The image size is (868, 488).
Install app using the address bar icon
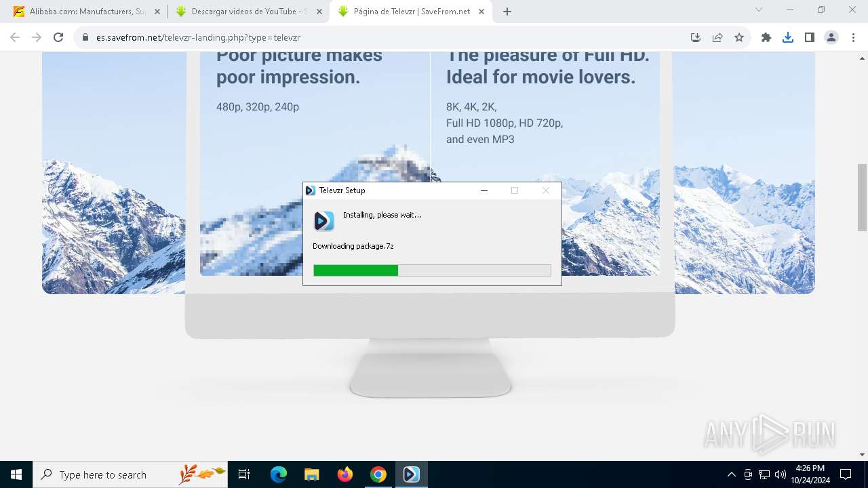(696, 37)
